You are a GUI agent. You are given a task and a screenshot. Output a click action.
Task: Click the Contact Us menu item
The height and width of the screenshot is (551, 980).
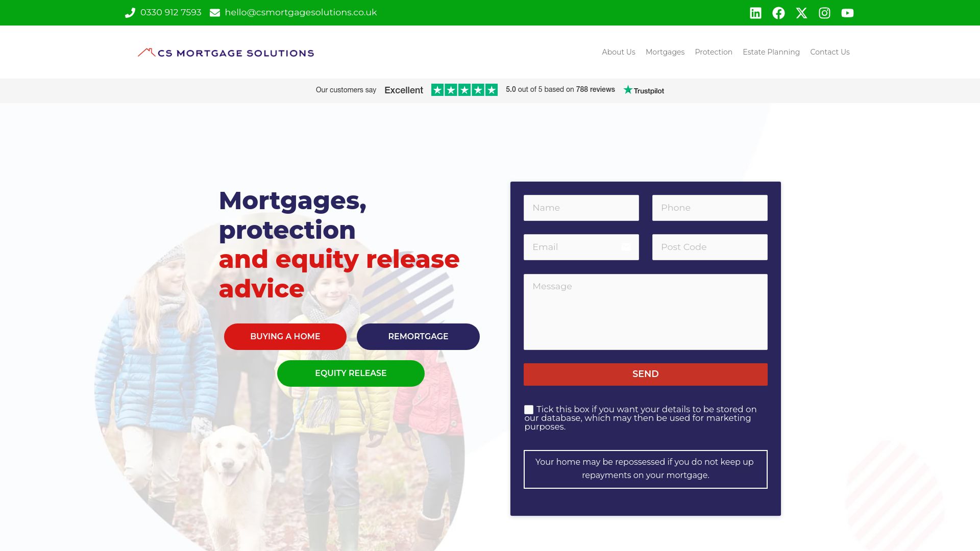pos(829,52)
